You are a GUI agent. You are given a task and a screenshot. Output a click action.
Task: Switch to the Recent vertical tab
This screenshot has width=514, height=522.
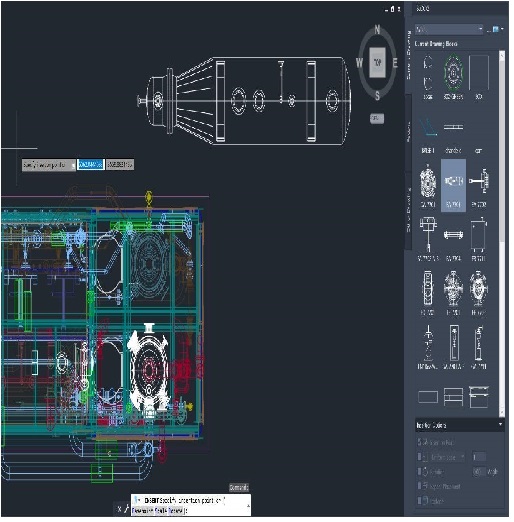click(408, 132)
